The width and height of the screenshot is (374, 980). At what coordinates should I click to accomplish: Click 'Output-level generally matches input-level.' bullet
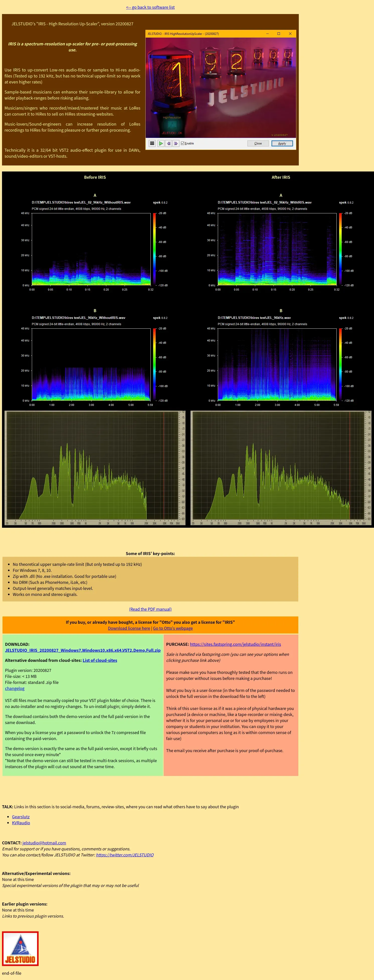[x=53, y=589]
